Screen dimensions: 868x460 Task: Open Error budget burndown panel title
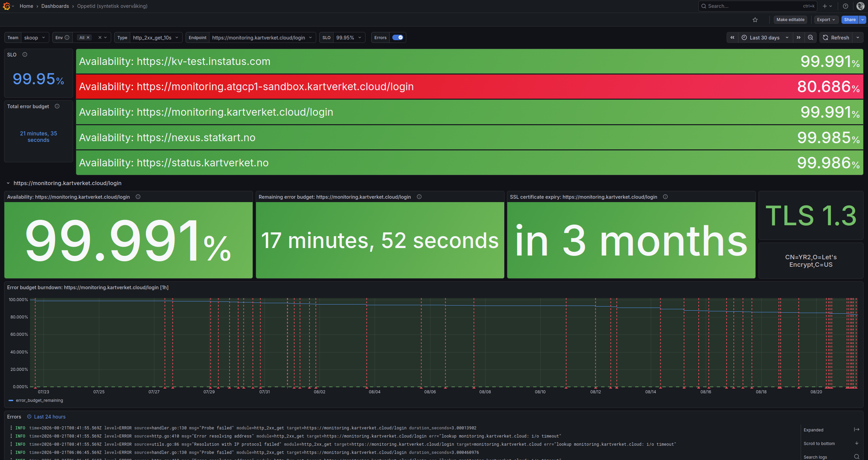click(x=88, y=287)
